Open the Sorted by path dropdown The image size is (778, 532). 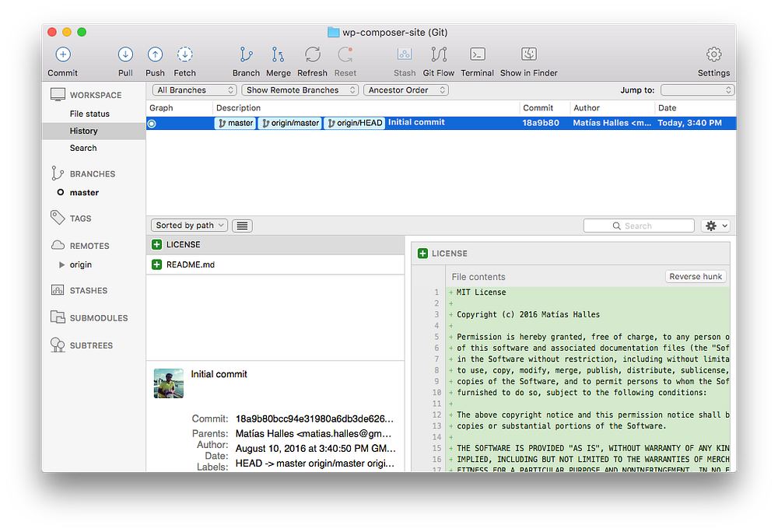(x=189, y=226)
